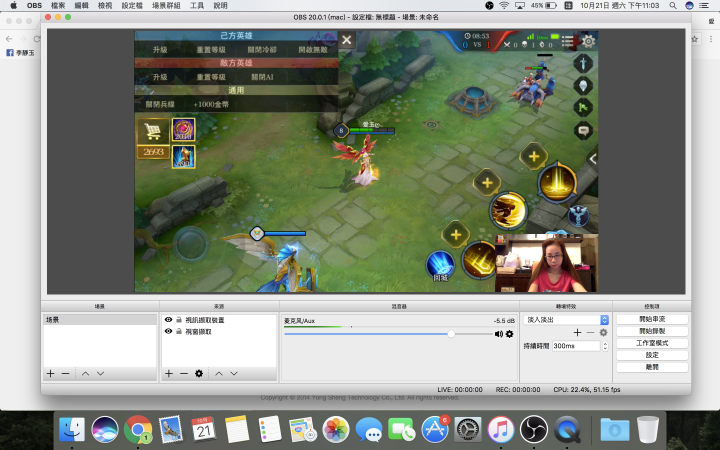Close the game cheat panel with X
This screenshot has width=720, height=450.
[347, 40]
